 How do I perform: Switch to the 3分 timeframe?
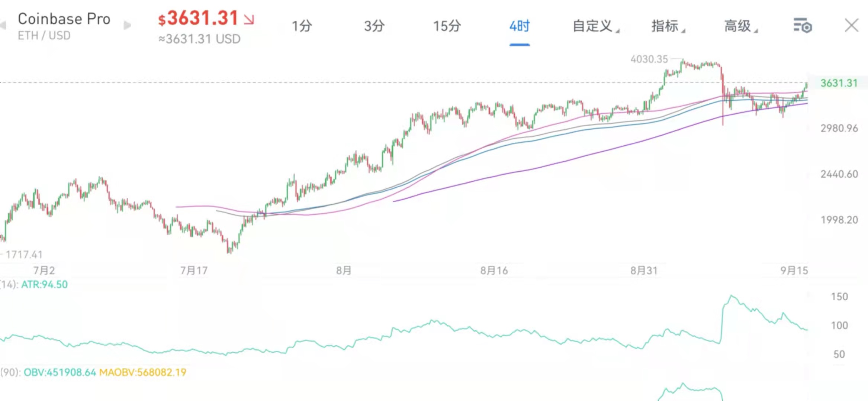(x=374, y=26)
